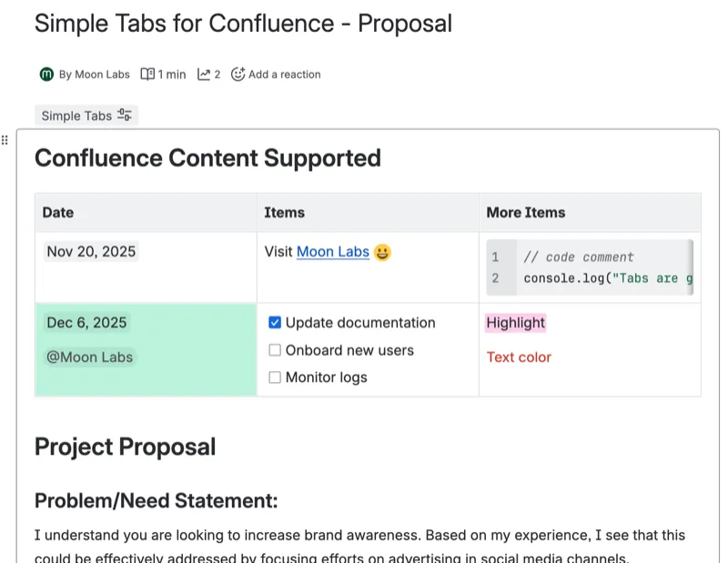Click the 1 min read time text

tap(172, 75)
